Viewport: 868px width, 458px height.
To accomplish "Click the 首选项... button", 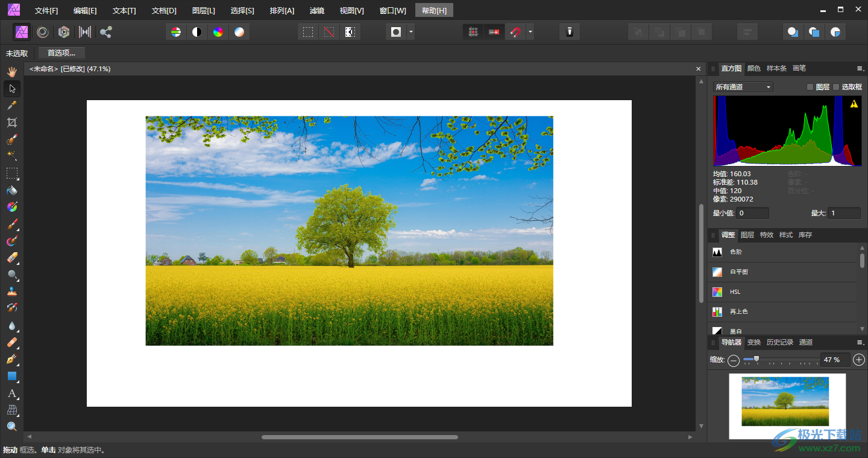I will pyautogui.click(x=61, y=53).
